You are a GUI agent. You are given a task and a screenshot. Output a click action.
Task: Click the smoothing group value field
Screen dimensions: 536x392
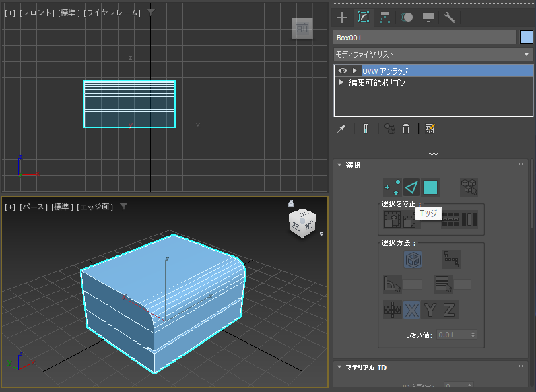pyautogui.click(x=462, y=284)
